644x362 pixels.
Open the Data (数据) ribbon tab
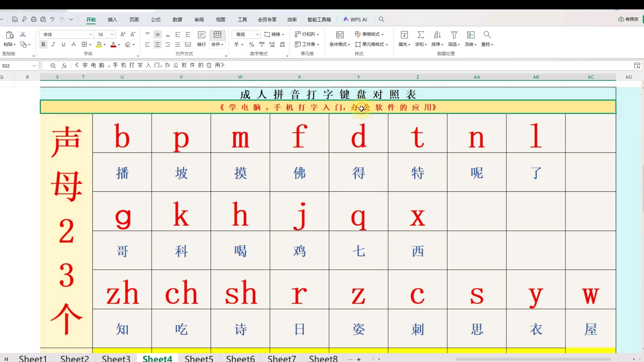click(177, 19)
